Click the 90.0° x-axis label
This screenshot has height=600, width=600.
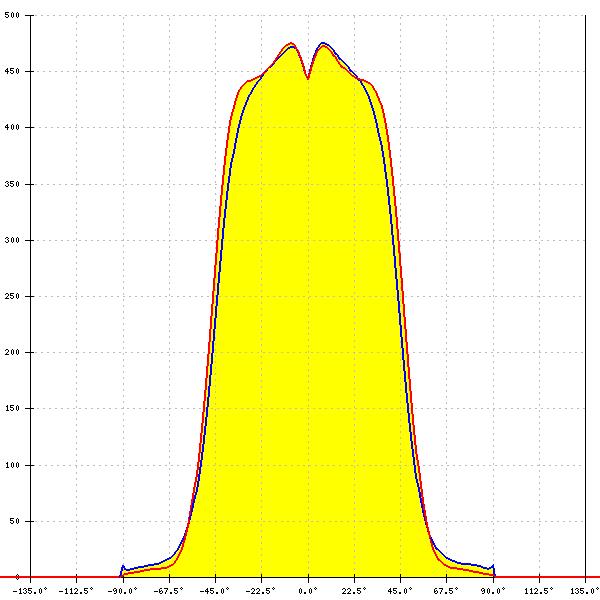(x=493, y=591)
